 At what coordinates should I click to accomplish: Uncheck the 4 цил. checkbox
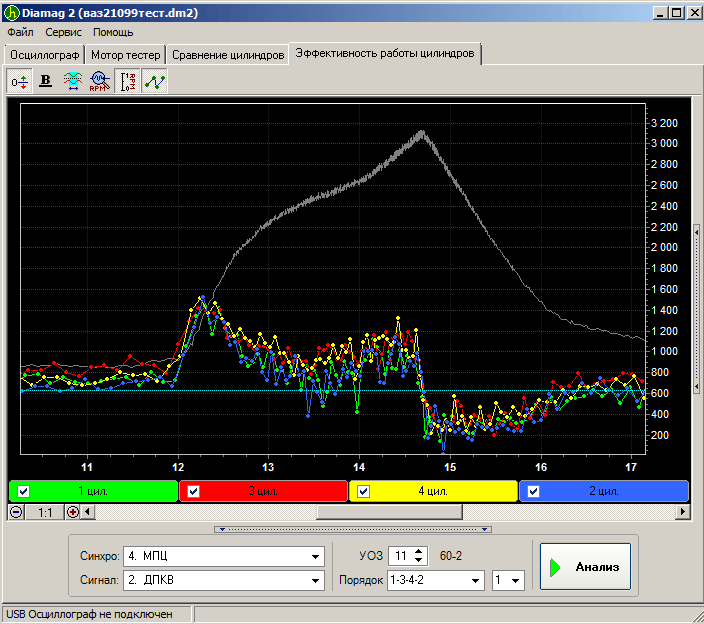click(363, 491)
